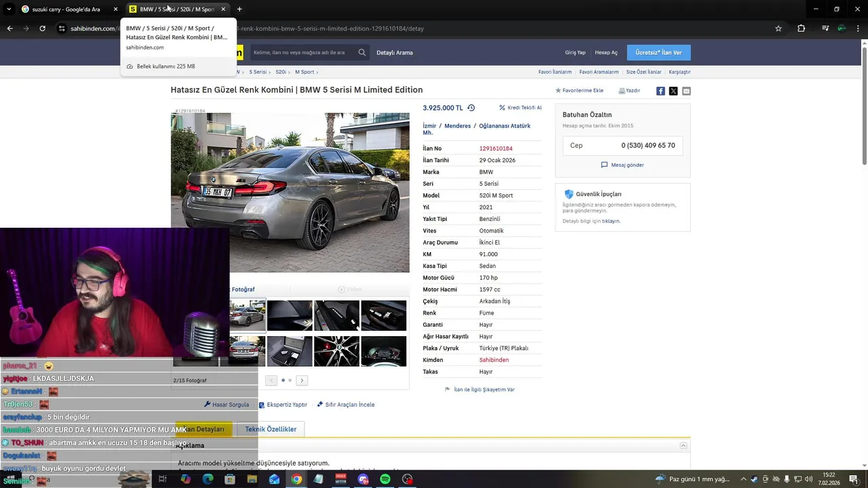This screenshot has width=868, height=488.
Task: Open tab search dropdown arrow
Action: tap(9, 9)
